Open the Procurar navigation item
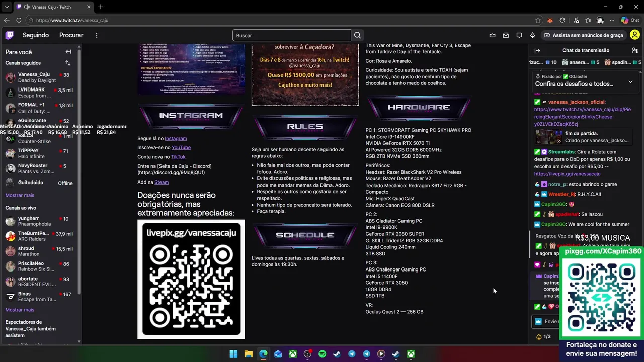Viewport: 644px width, 362px height. 71,35
